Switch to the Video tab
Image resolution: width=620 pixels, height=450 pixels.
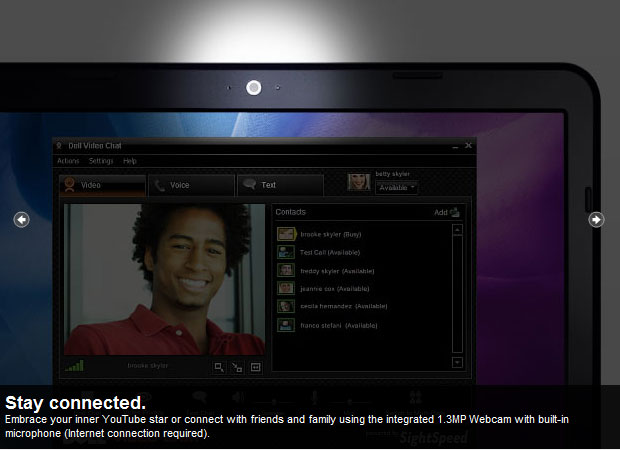point(102,185)
